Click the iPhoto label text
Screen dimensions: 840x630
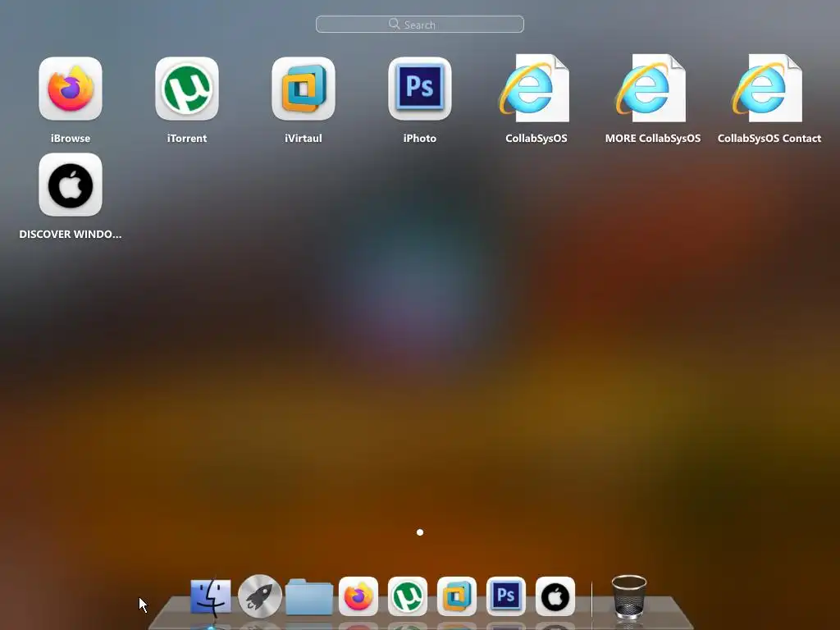[420, 138]
